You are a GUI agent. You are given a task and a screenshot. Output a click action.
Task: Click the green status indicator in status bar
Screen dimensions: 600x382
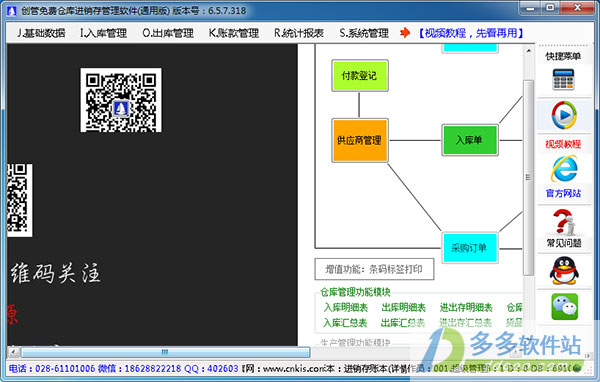(x=577, y=369)
